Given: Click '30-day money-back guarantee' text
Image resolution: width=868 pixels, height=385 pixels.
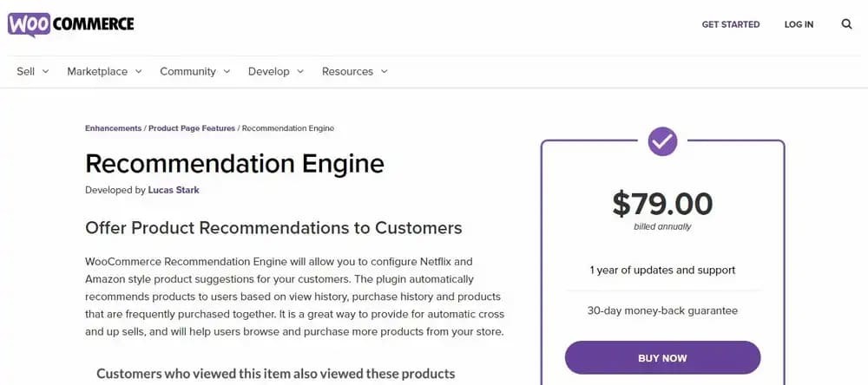Looking at the screenshot, I should point(662,311).
